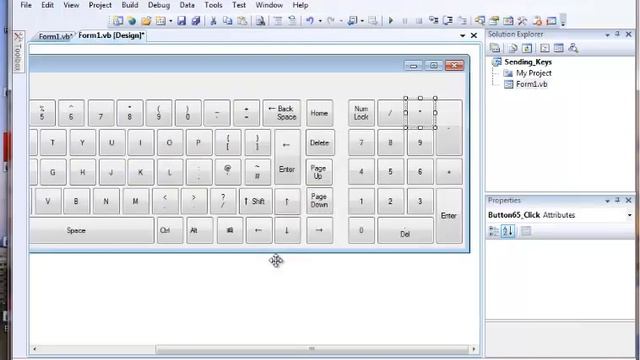Click View Code icon in Solution Explorer
Viewport: 640px width, 360px height.
pyautogui.click(x=544, y=48)
